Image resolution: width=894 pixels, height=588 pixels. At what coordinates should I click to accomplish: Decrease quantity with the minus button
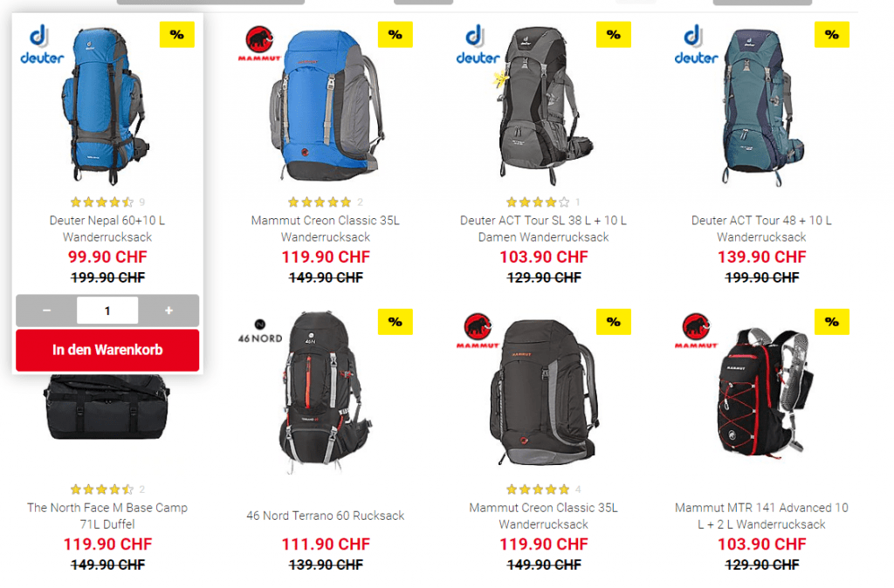[x=47, y=311]
